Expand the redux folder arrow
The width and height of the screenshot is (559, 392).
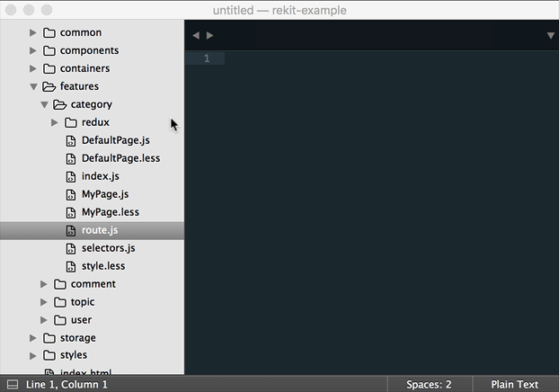coord(54,122)
